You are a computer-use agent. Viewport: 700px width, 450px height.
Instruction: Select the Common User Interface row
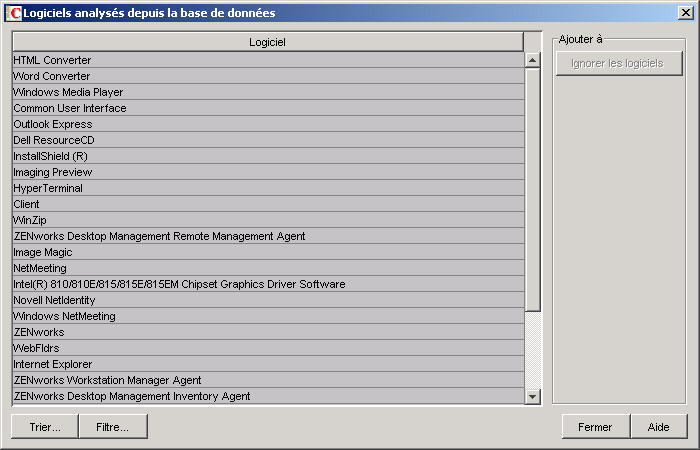point(268,108)
